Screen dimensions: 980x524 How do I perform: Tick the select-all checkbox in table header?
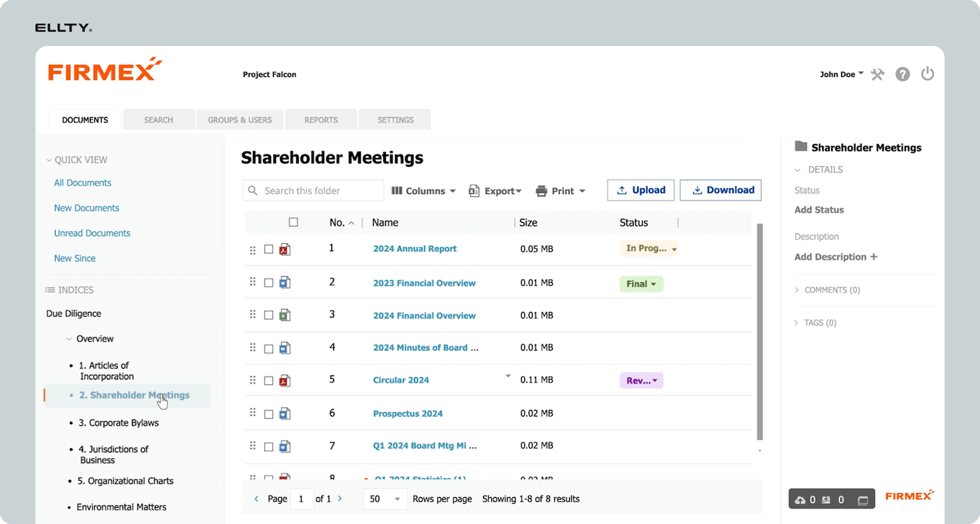pos(293,222)
